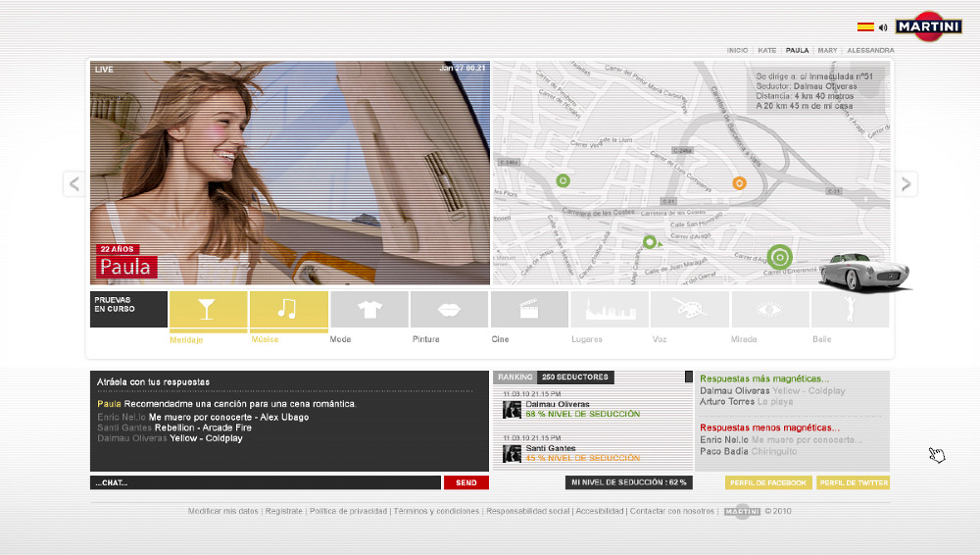Open Perfil de Facebook button

[x=768, y=482]
